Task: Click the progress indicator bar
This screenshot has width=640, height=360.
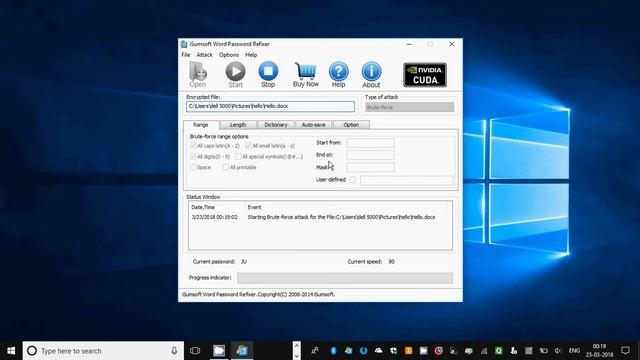Action: [345, 278]
